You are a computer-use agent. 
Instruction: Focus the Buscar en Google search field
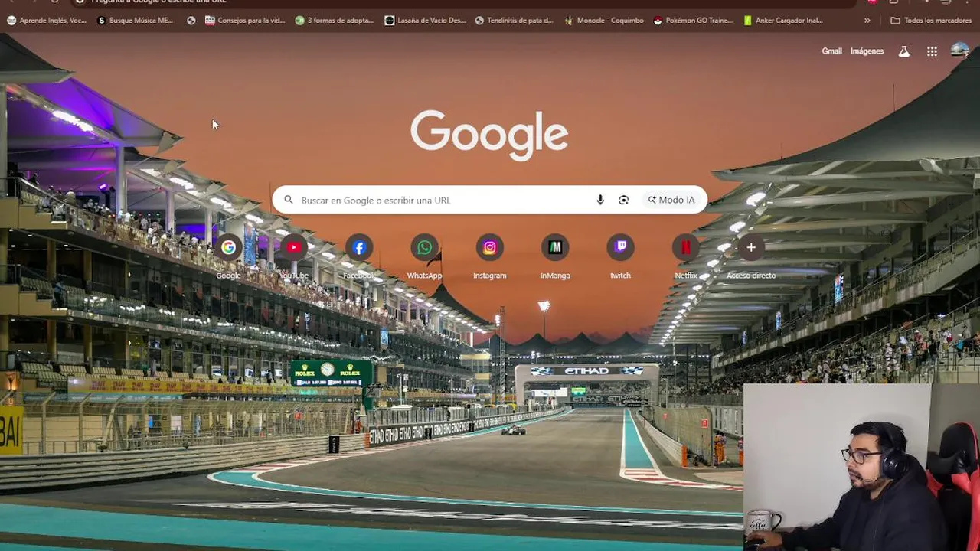tap(490, 200)
